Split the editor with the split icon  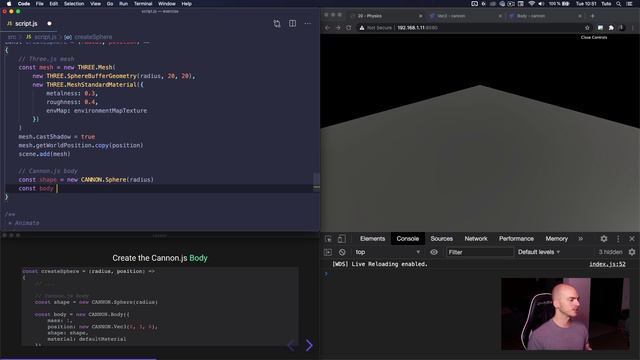tap(293, 24)
